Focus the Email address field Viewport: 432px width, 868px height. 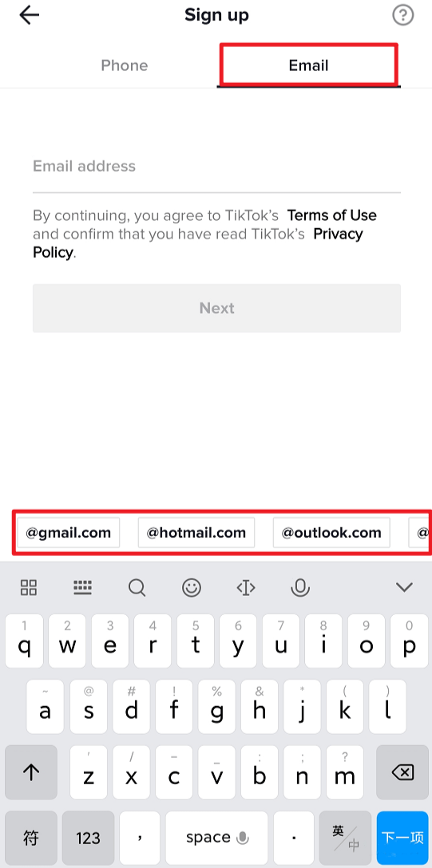click(x=216, y=167)
